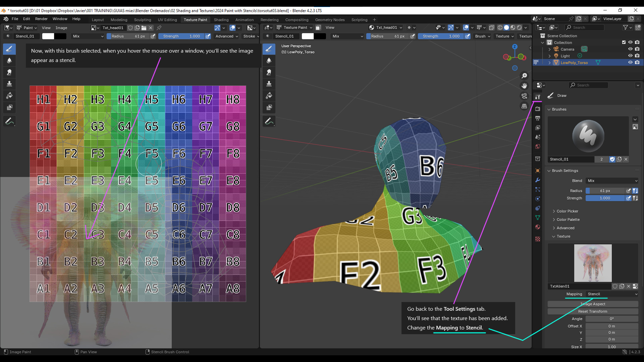
Task: Open the Output properties tab
Action: coord(538,118)
